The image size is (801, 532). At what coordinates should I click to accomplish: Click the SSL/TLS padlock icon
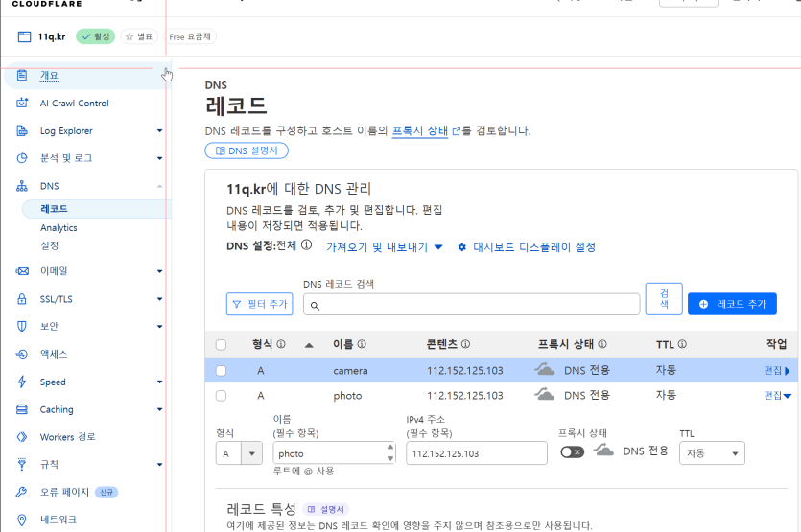pos(22,299)
